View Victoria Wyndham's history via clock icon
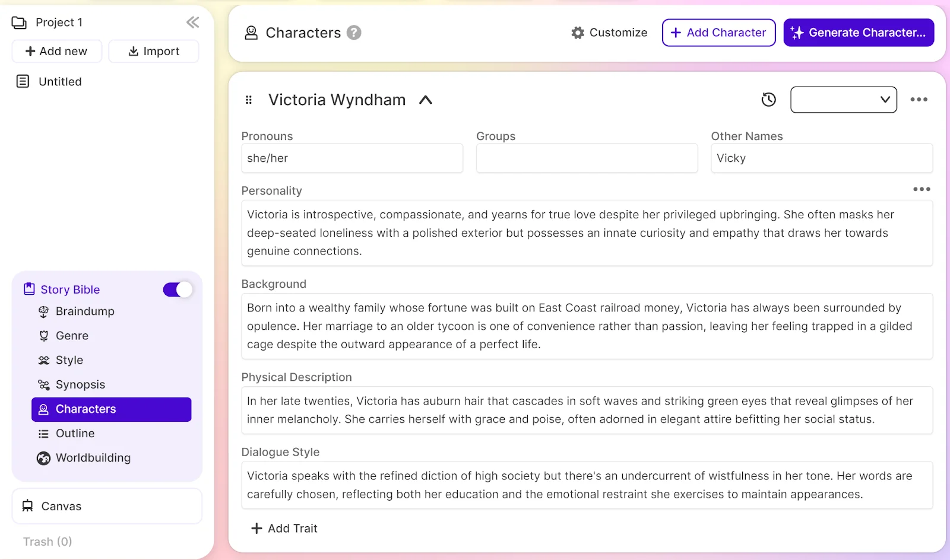950x560 pixels. coord(768,100)
